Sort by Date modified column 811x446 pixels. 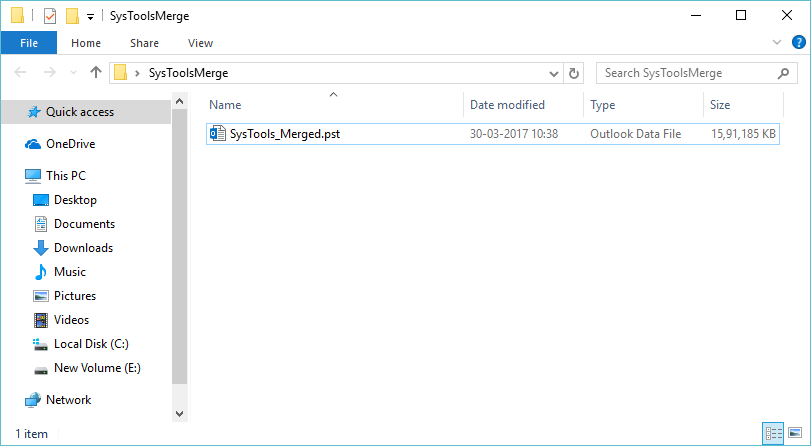coord(507,105)
